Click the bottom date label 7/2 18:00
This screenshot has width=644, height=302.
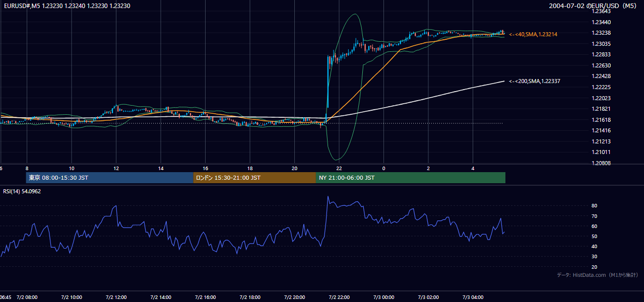tap(250, 297)
